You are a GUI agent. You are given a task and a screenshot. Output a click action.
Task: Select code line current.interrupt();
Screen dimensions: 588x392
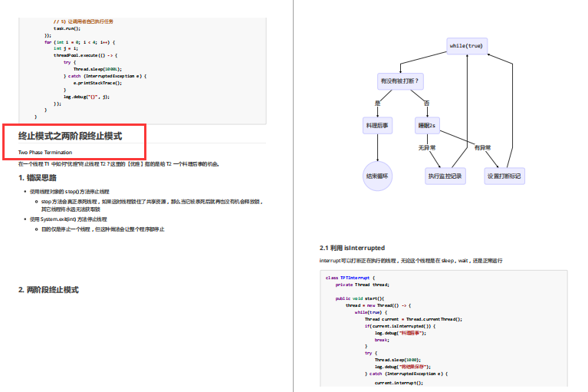point(399,383)
